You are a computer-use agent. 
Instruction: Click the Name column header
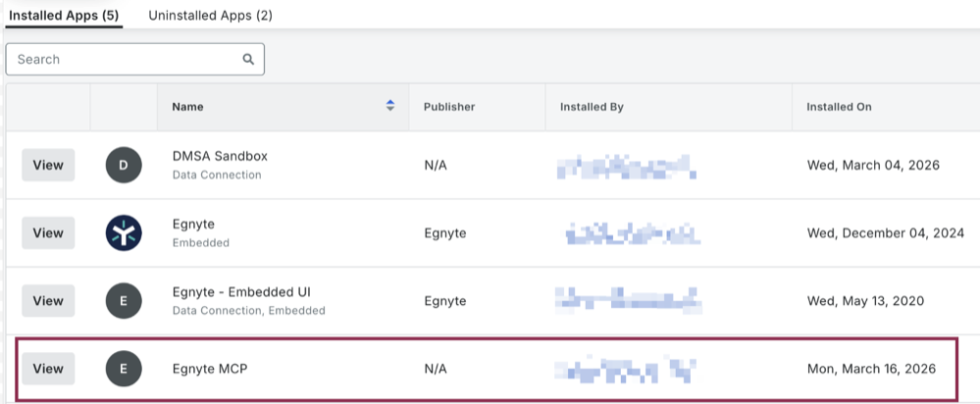pos(188,107)
